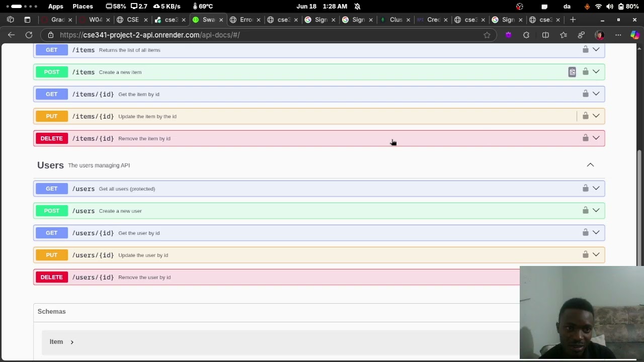Open the Wi-Fi status icon in top bar
Image resolution: width=644 pixels, height=362 pixels.
(x=598, y=7)
